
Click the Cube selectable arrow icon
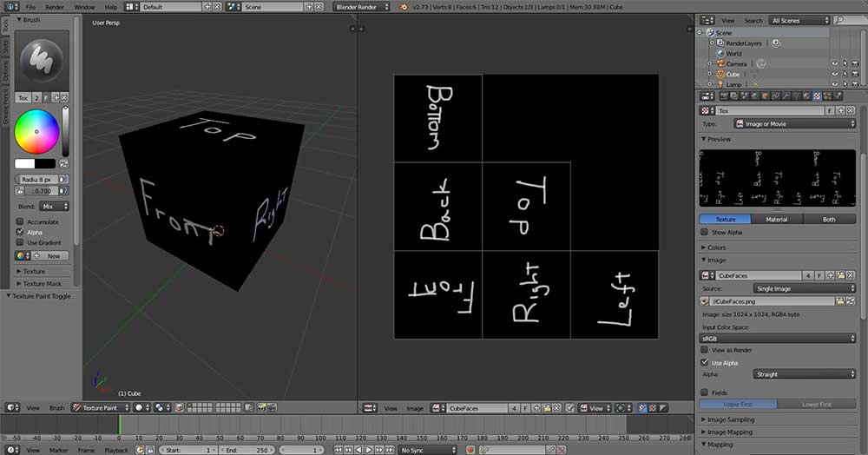845,74
